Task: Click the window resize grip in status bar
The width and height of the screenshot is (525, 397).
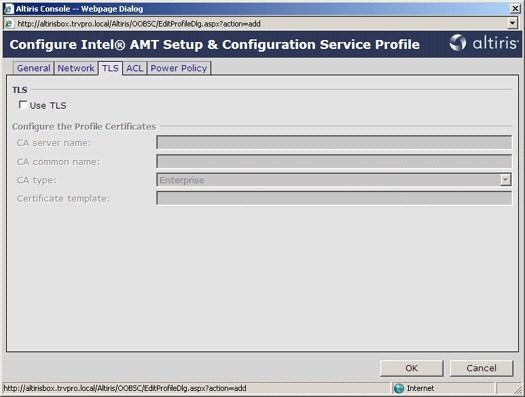Action: pos(518,389)
